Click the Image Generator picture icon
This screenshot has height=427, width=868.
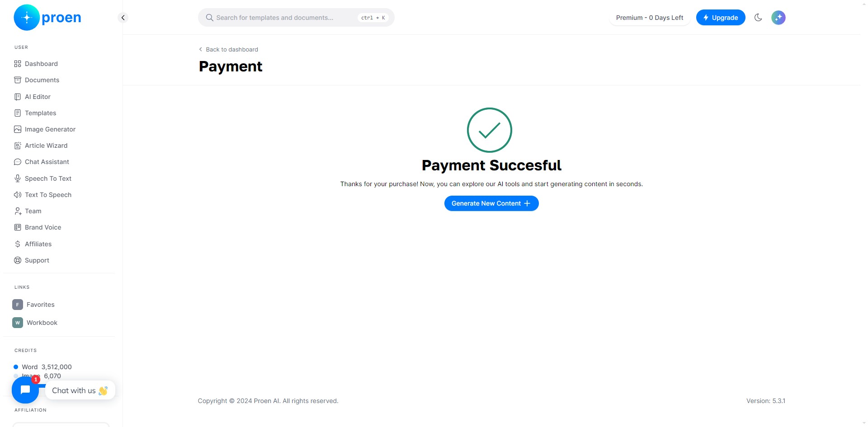pyautogui.click(x=18, y=129)
